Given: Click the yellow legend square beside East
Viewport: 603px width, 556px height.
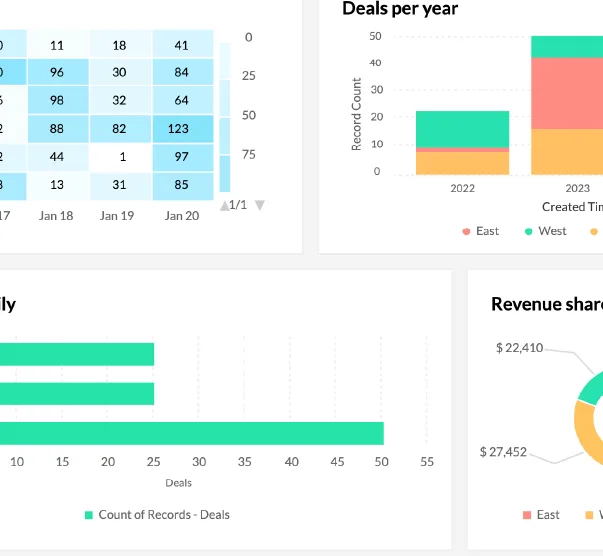Looking at the screenshot, I should point(589,515).
